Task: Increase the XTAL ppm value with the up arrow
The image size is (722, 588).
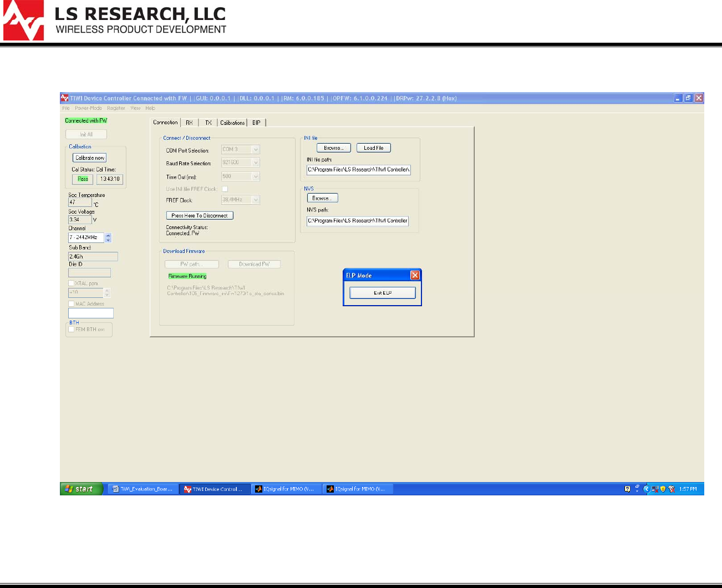Action: (107, 290)
